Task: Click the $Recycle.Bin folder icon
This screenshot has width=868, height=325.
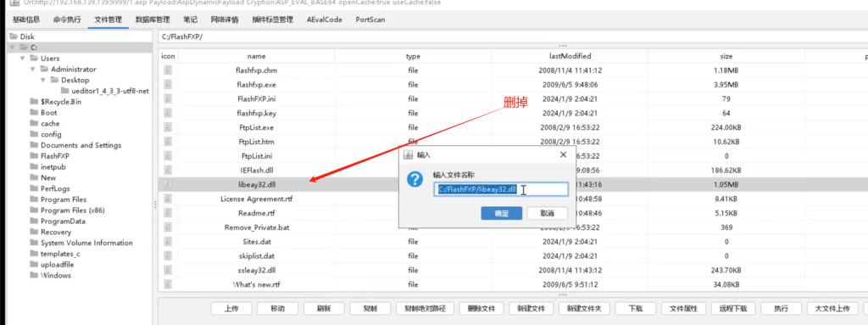Action: [x=34, y=102]
